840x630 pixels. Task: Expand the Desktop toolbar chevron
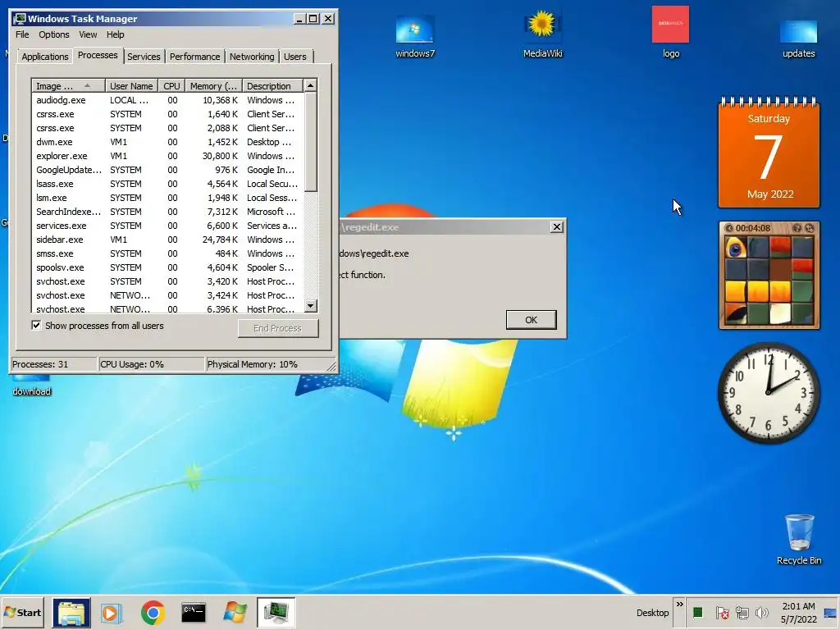tap(680, 605)
